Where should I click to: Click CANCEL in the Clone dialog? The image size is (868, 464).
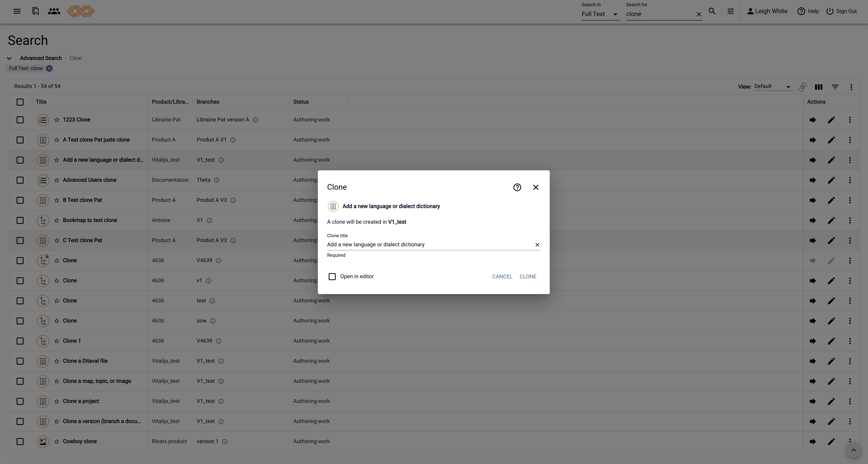[x=502, y=277]
